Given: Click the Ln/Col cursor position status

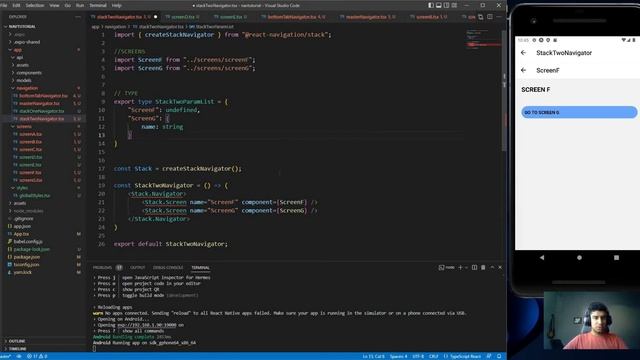Looking at the screenshot, I should (x=373, y=356).
